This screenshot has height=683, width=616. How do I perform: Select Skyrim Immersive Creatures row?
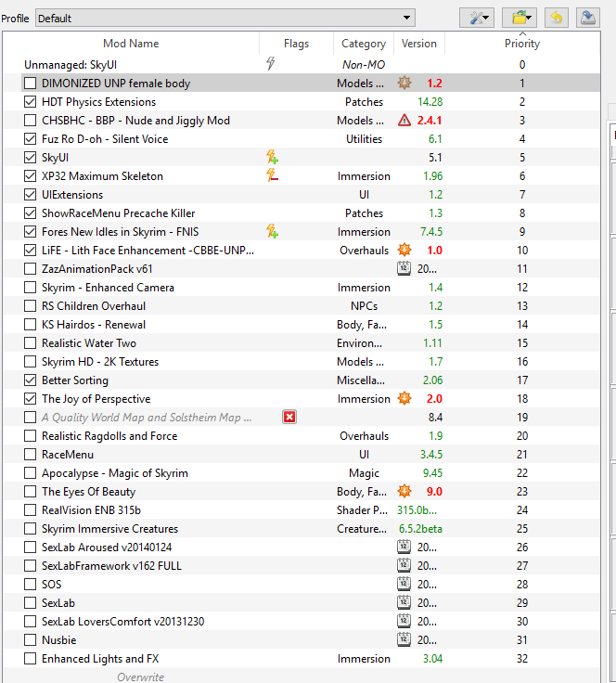[x=302, y=528]
